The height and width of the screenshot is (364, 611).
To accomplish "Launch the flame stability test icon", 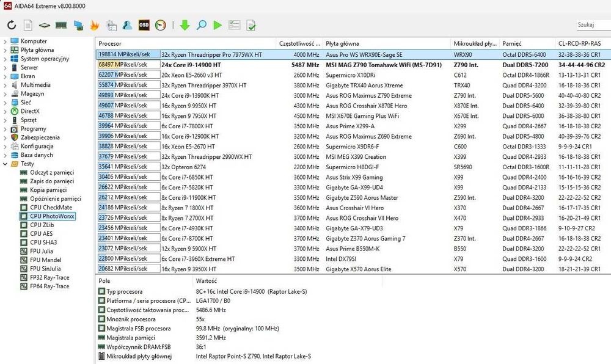I will (x=95, y=25).
